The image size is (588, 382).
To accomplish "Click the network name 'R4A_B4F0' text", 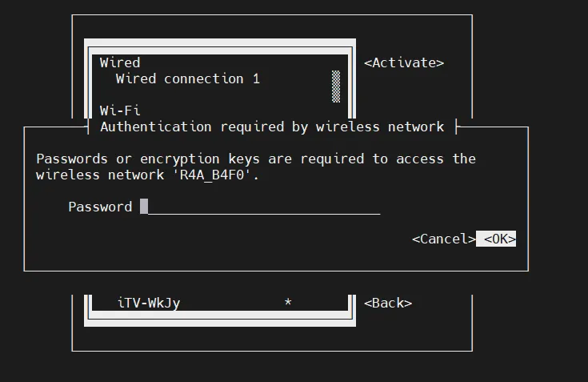I will point(216,175).
